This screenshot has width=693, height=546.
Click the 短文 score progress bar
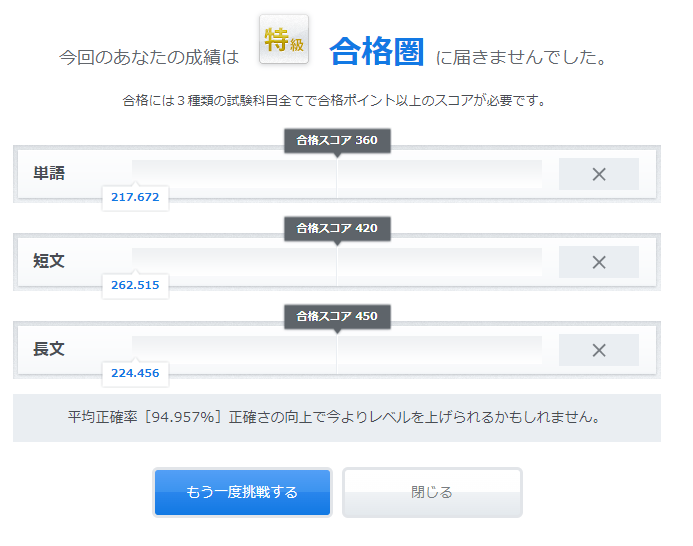pos(337,262)
